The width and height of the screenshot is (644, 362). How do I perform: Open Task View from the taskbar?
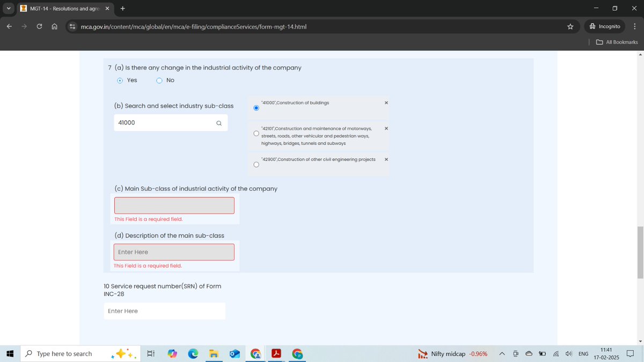151,354
